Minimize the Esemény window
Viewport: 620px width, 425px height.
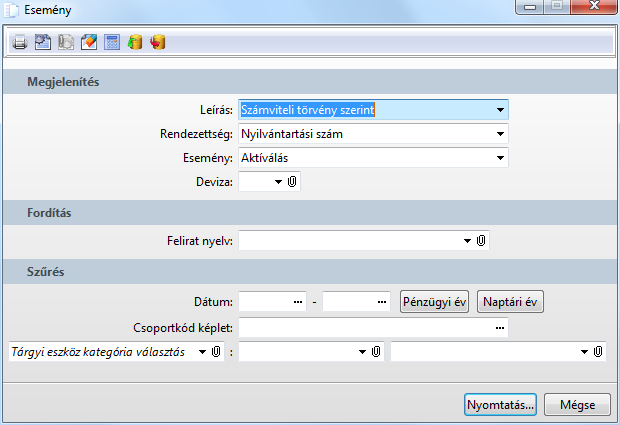coord(529,6)
